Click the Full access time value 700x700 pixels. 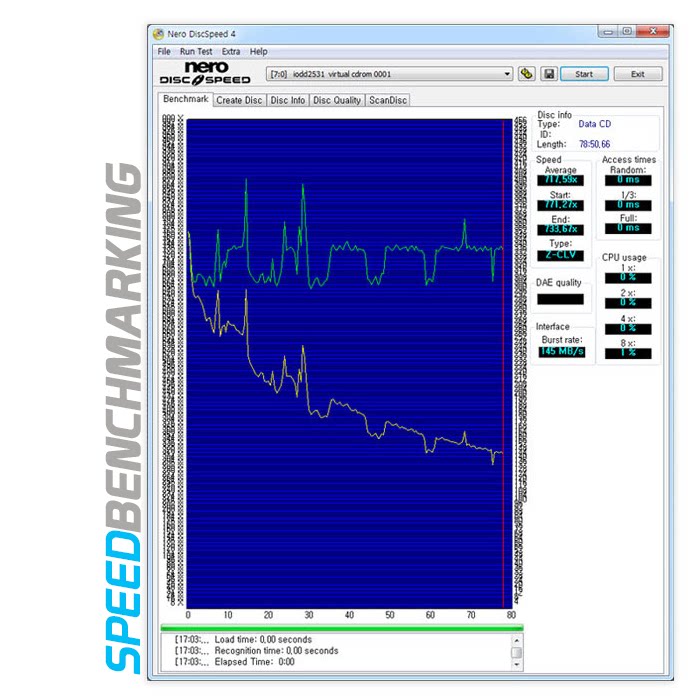(x=628, y=228)
